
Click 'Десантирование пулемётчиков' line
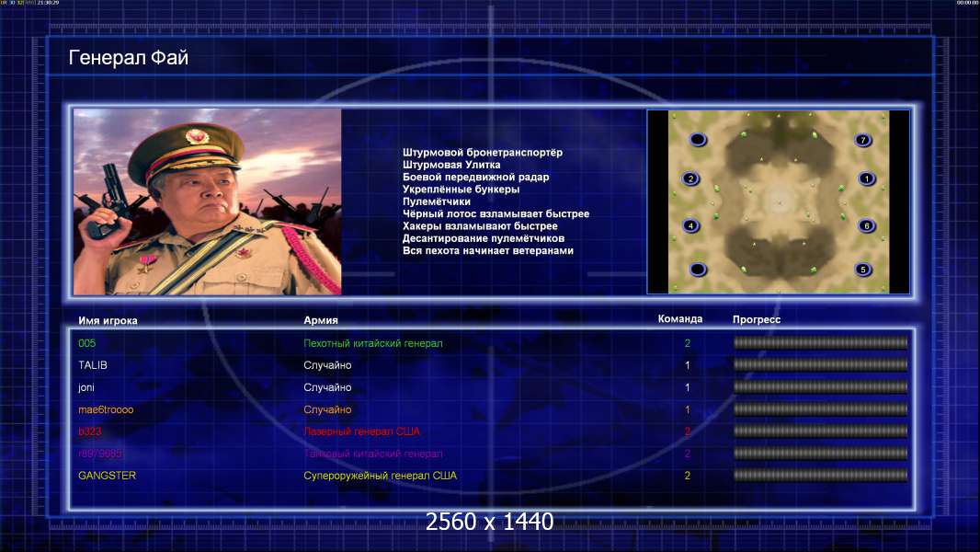click(484, 238)
